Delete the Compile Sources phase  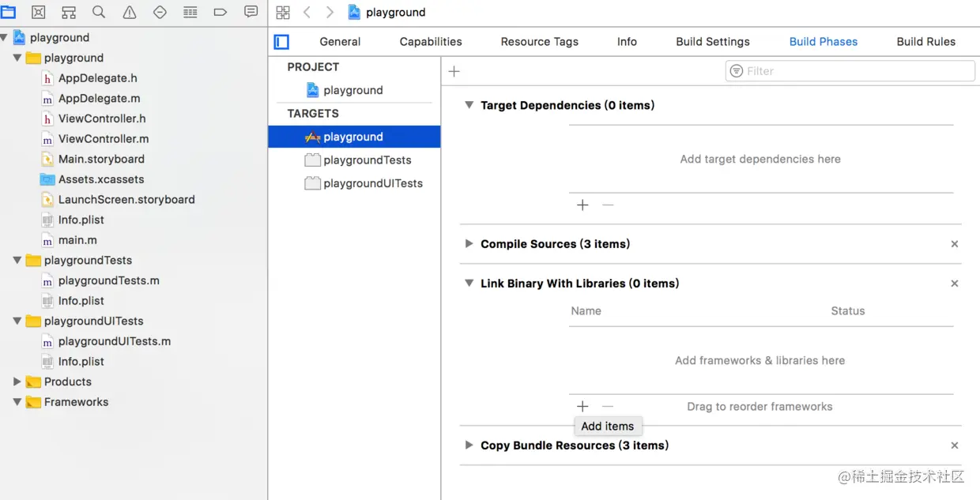[x=955, y=244]
